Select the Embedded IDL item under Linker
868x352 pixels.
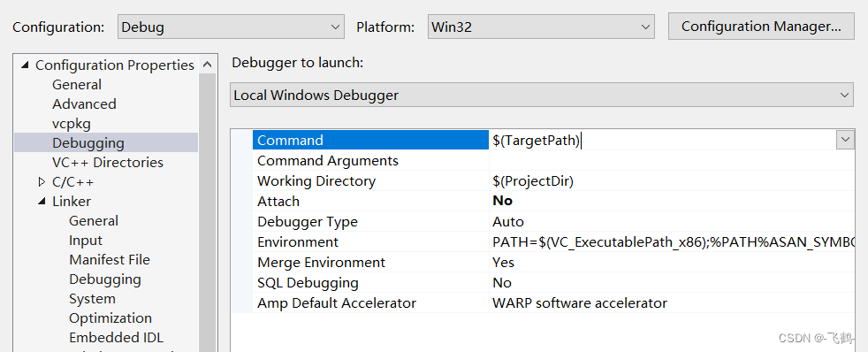(x=117, y=338)
